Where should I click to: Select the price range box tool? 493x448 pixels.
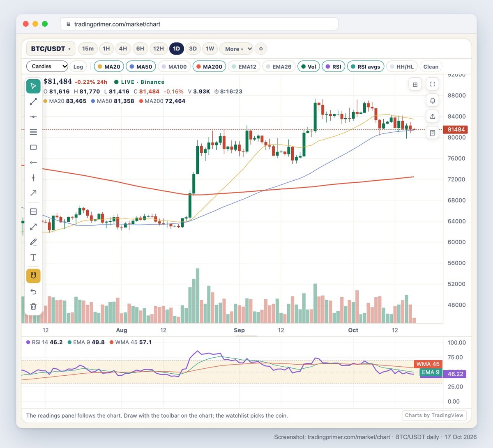coord(33,211)
